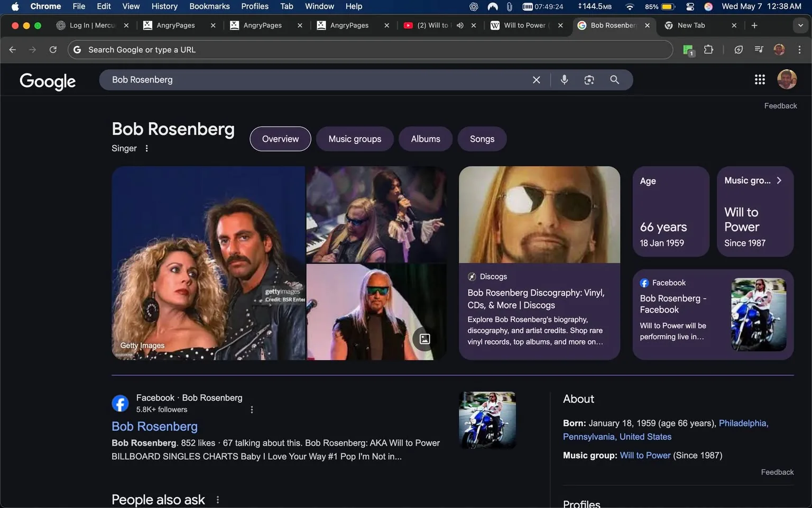Mute audio on the YouTube tab
Screen dimensions: 812x508
tap(459, 25)
